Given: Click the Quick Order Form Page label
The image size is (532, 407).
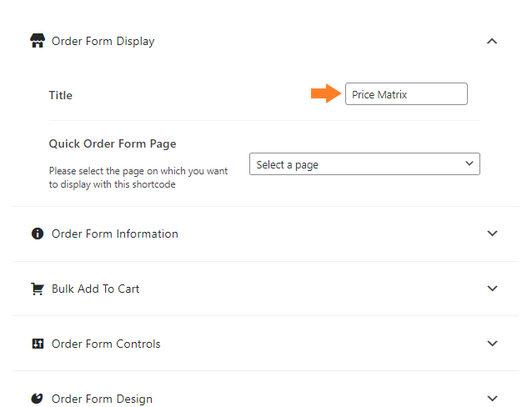Looking at the screenshot, I should (x=113, y=144).
